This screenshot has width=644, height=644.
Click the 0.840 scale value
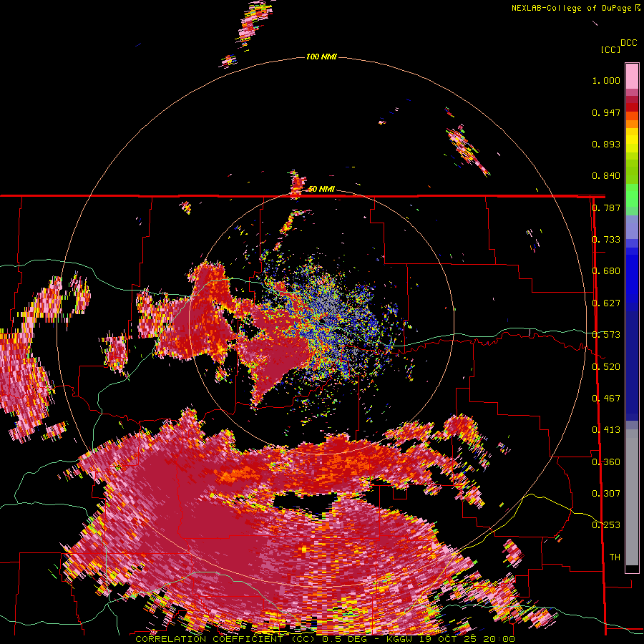pyautogui.click(x=606, y=176)
